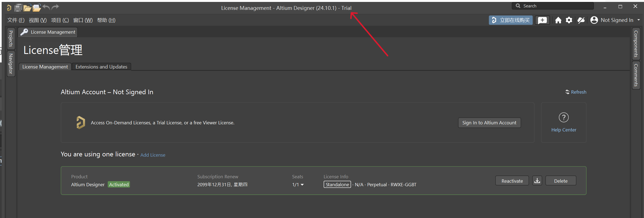Viewport: 644px width, 218px height.
Task: Click the gold Altium logo in account box
Action: click(x=81, y=122)
